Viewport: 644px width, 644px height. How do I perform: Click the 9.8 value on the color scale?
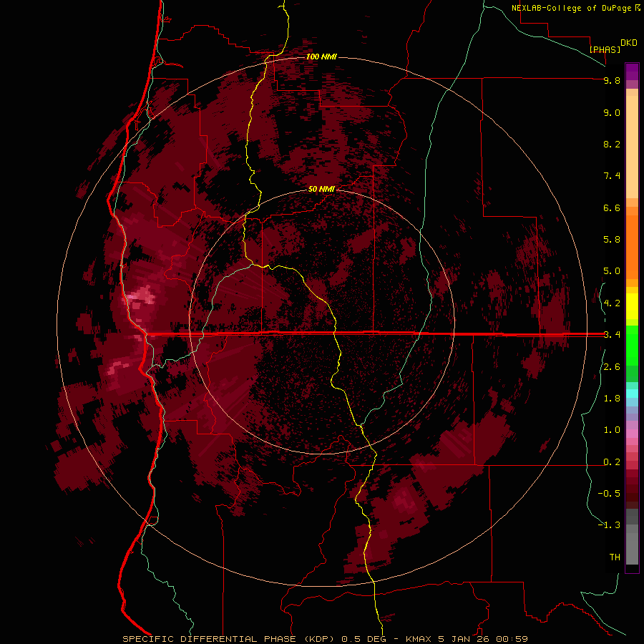(612, 80)
